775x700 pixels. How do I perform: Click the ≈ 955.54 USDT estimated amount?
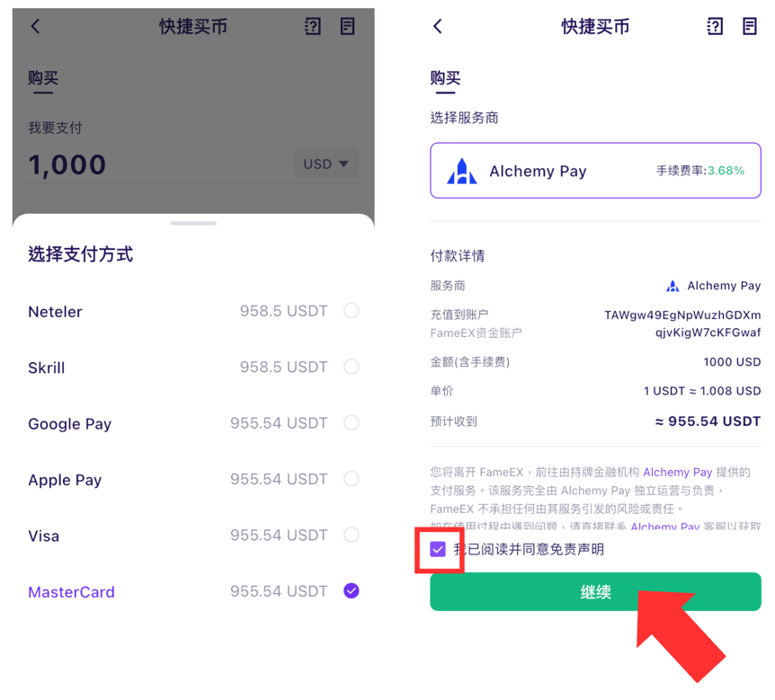pos(708,421)
